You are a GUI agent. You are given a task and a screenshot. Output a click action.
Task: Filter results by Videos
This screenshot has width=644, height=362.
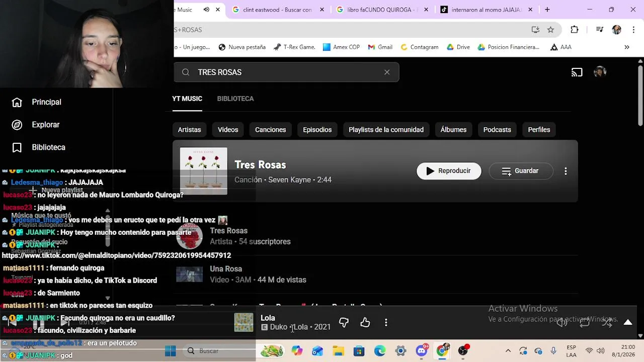point(228,130)
